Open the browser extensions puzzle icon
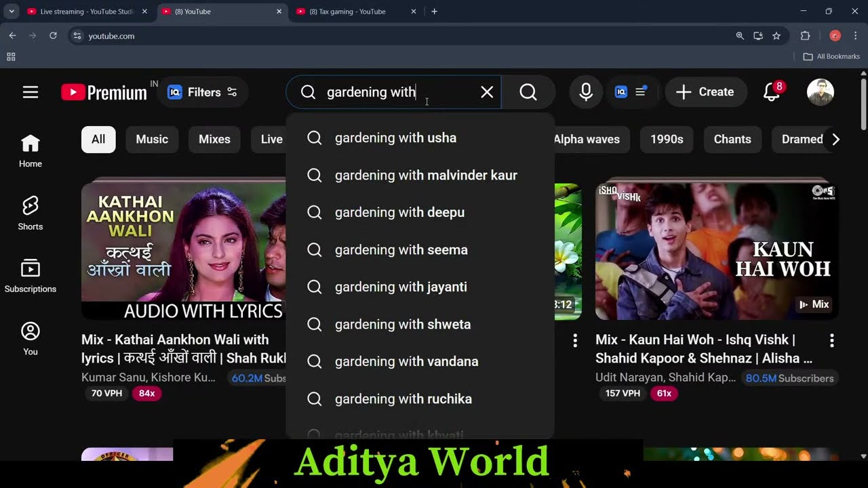The image size is (868, 488). [806, 36]
